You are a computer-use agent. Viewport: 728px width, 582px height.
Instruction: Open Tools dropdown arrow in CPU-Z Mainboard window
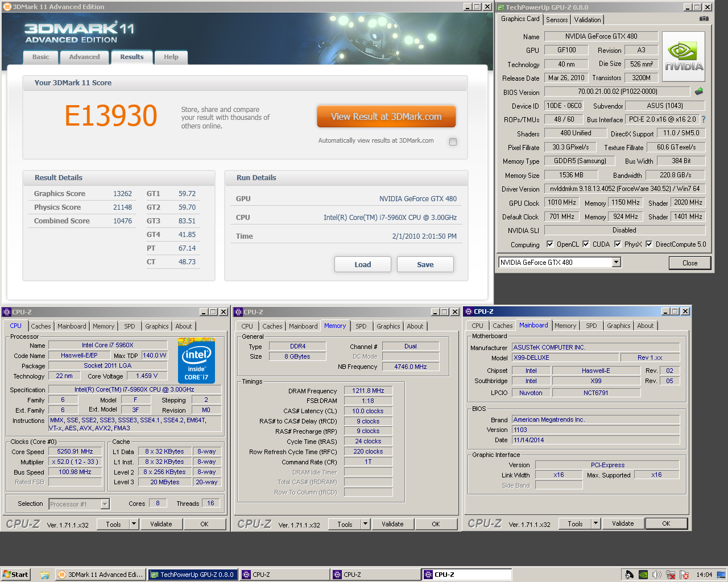point(596,523)
